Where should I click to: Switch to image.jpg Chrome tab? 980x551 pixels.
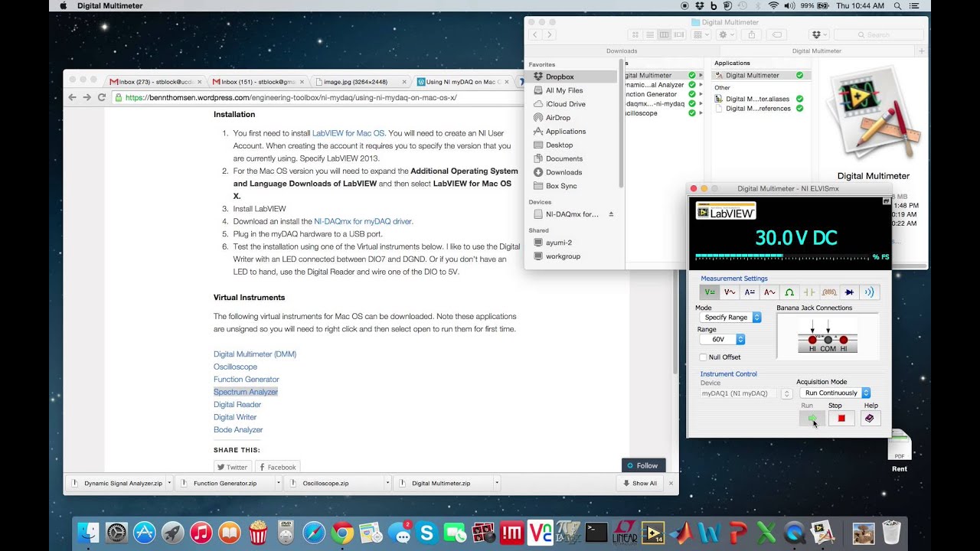[361, 81]
